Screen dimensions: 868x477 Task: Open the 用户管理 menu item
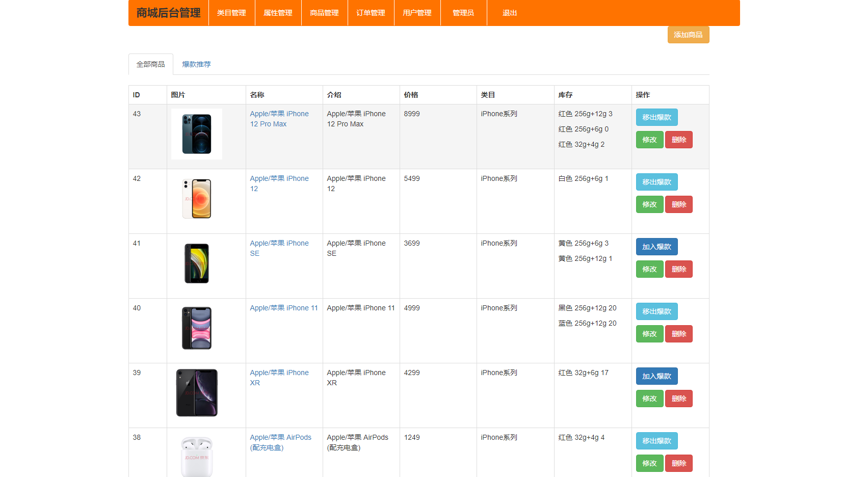tap(417, 13)
